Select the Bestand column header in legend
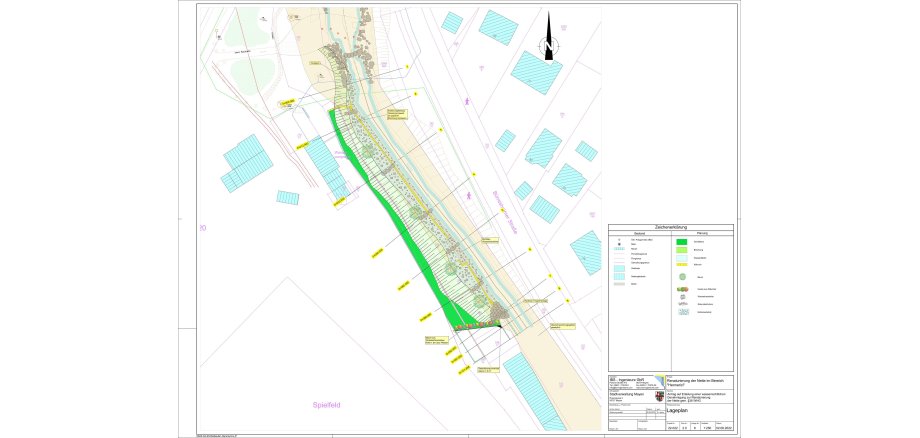920x438 pixels. [640, 234]
